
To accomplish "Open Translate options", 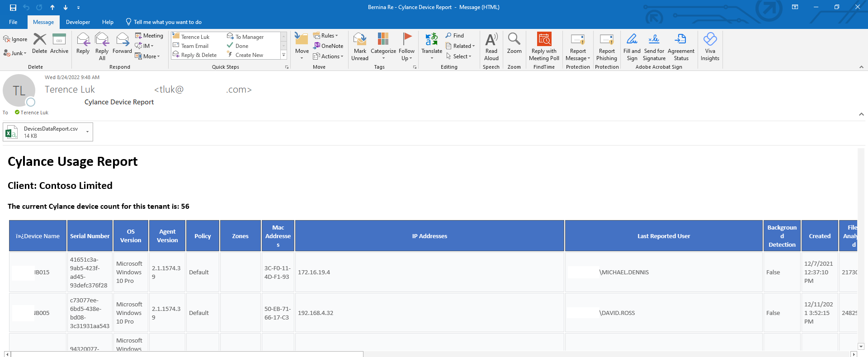I will pos(432,47).
